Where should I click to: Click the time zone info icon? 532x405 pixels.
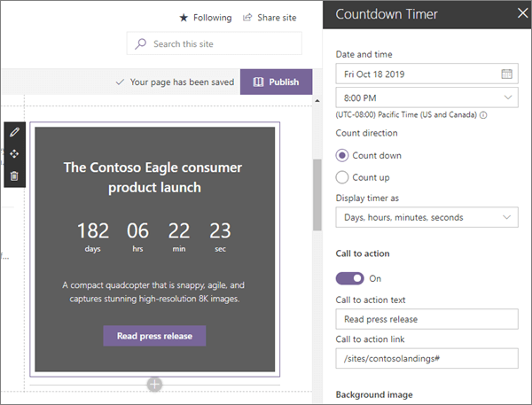pyautogui.click(x=483, y=115)
